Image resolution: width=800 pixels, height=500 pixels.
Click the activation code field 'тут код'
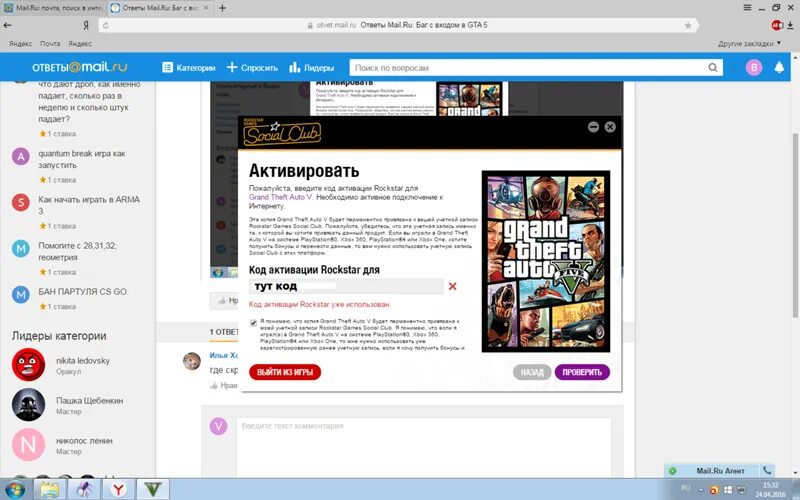(346, 286)
